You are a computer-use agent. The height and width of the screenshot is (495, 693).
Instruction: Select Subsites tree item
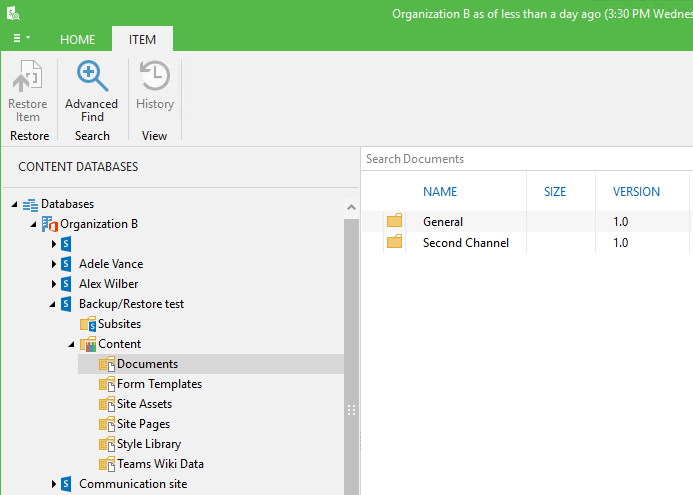pyautogui.click(x=119, y=324)
